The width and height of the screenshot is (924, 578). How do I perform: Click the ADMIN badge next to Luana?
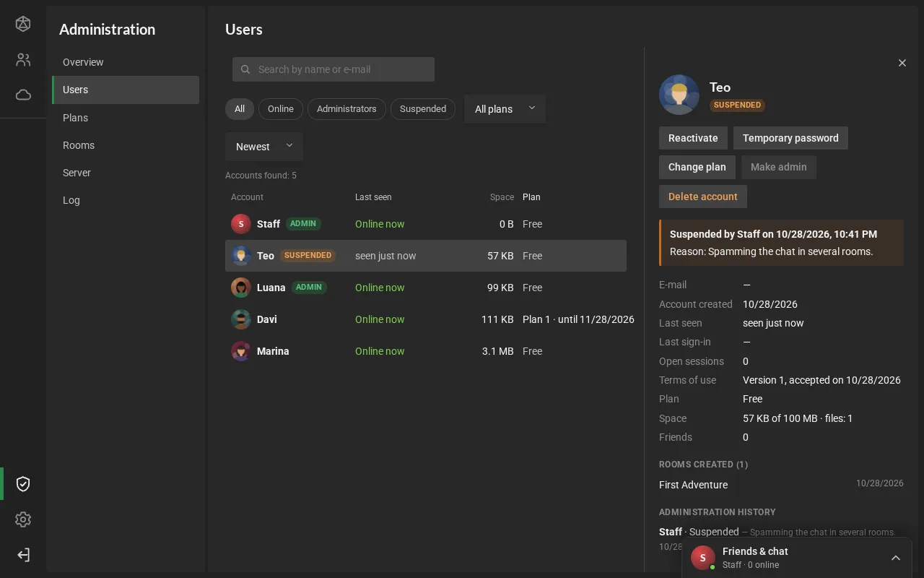pyautogui.click(x=309, y=288)
